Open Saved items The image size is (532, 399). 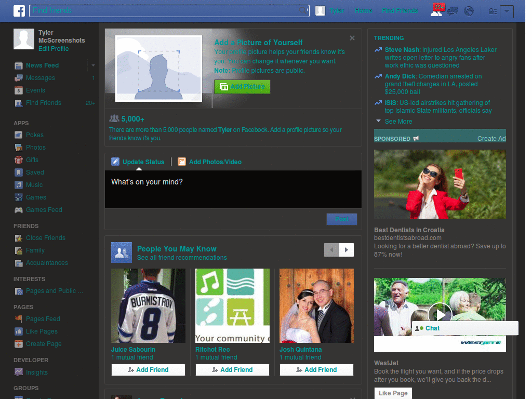click(x=35, y=172)
